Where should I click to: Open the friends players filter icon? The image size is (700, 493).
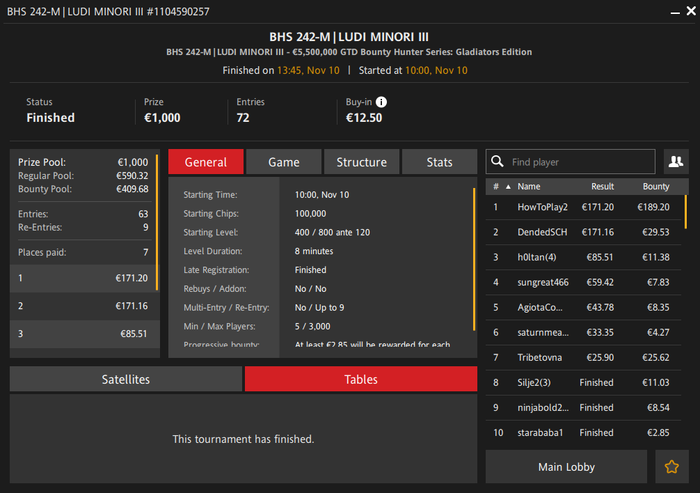pos(676,161)
